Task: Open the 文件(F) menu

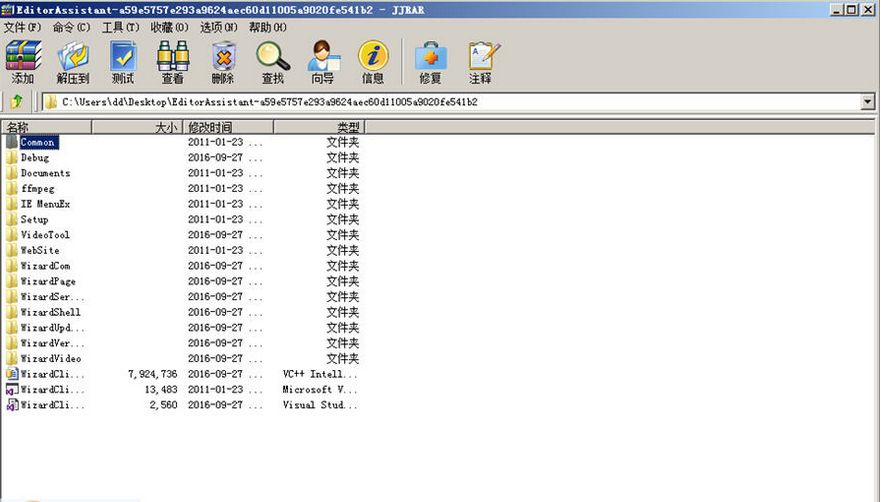Action: click(x=23, y=27)
